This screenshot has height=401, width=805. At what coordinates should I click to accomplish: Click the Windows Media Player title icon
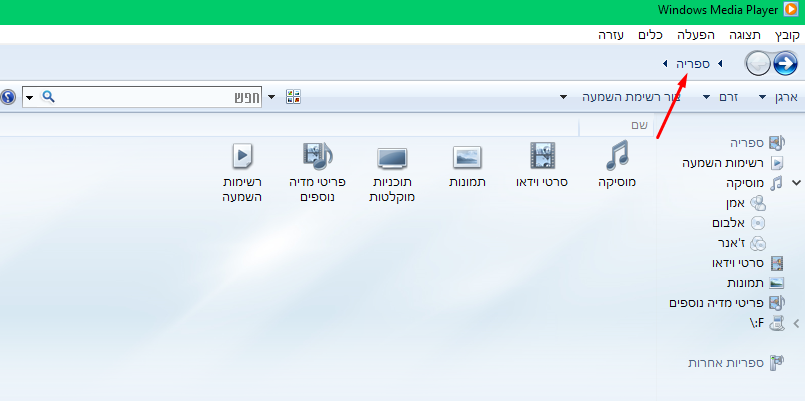pos(791,9)
